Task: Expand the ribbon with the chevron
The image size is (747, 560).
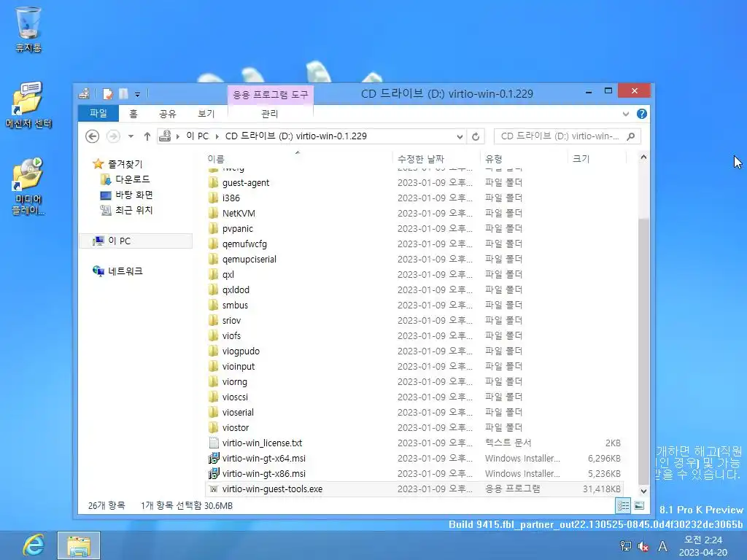Action: tap(625, 114)
